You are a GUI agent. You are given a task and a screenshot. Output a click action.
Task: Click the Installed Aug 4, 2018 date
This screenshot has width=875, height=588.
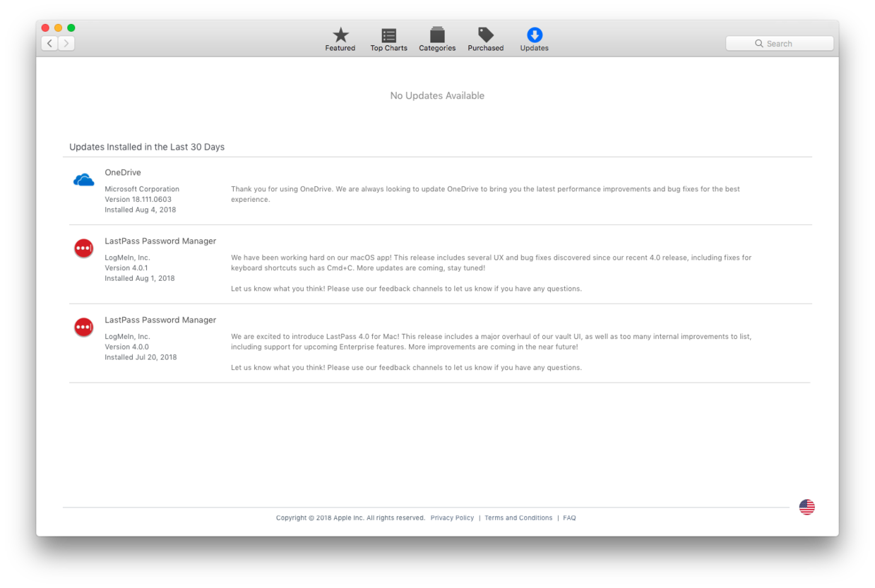pyautogui.click(x=141, y=210)
